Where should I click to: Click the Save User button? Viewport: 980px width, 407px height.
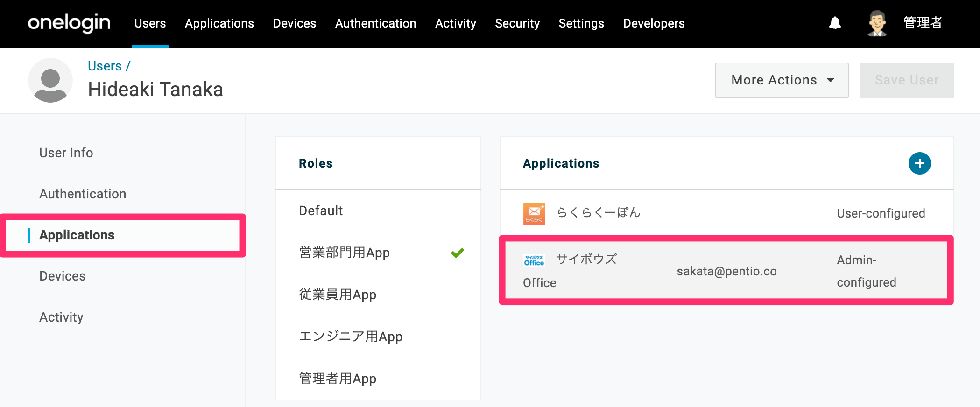[x=907, y=80]
